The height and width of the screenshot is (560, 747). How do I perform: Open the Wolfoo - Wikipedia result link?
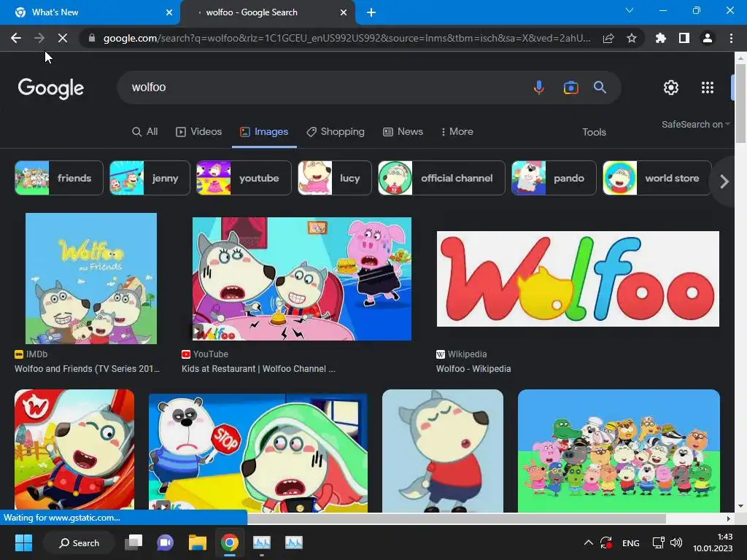473,368
